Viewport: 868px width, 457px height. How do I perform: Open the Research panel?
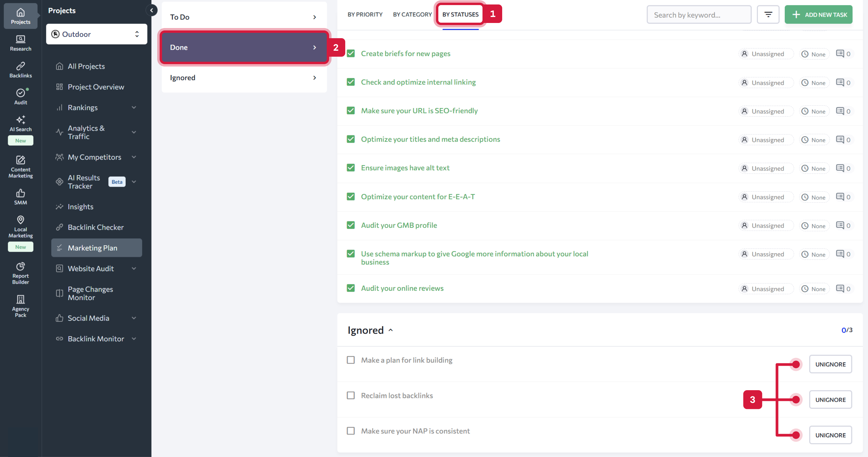click(x=20, y=43)
